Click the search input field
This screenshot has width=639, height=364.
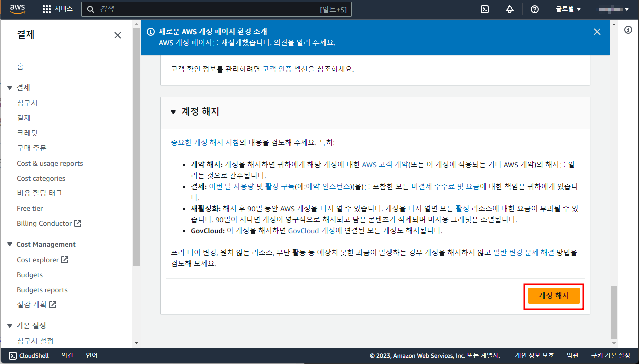tap(216, 9)
